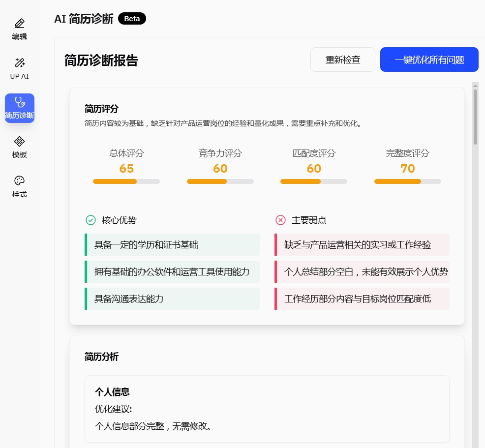Click the 总体评分 progress bar
This screenshot has height=448, width=485.
[126, 181]
